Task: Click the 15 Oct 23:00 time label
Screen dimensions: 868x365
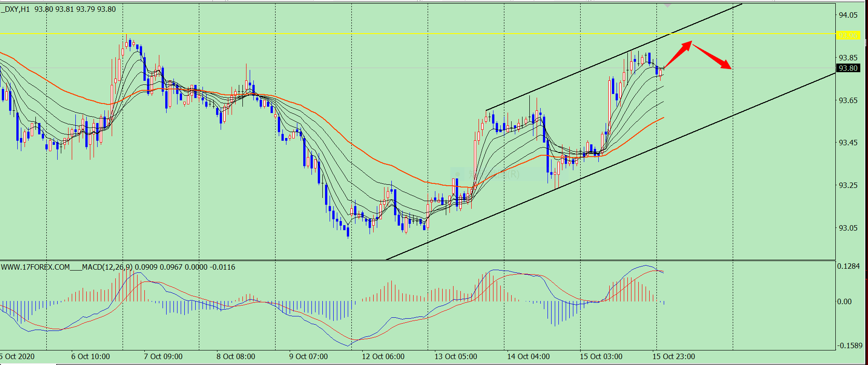Action: tap(674, 356)
